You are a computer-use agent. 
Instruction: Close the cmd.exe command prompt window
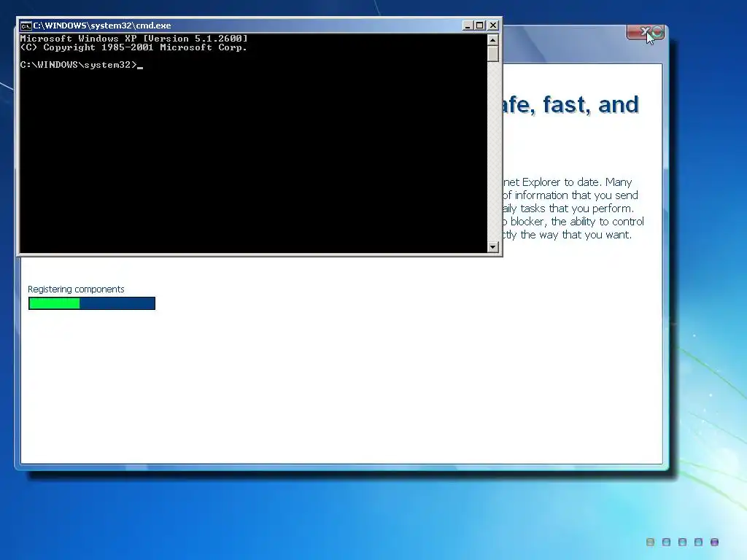point(494,26)
